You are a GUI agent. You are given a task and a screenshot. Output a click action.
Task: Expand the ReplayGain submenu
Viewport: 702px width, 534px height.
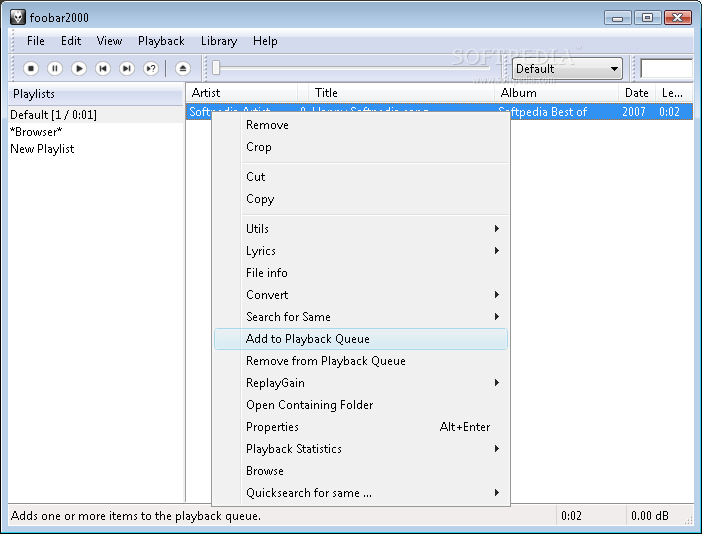[x=361, y=383]
